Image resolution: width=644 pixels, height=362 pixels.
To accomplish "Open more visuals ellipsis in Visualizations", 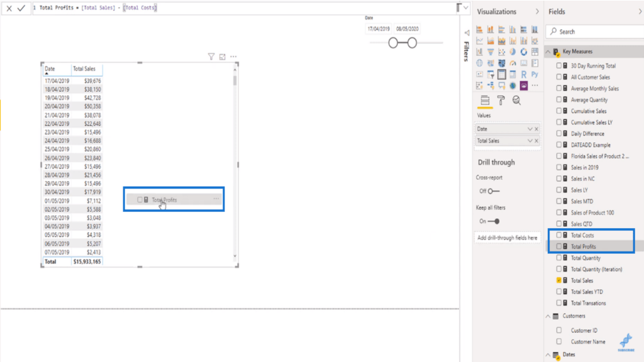I will pyautogui.click(x=535, y=85).
